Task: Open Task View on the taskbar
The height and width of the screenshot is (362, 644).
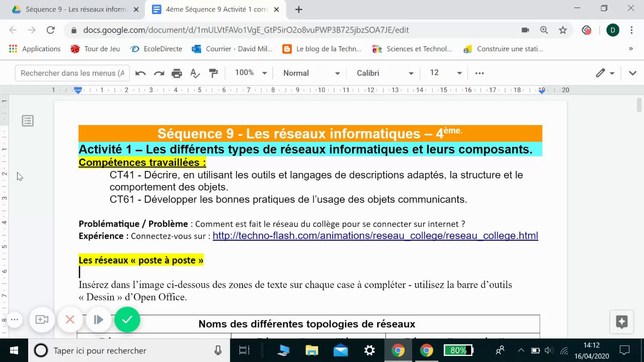Action: pos(245,350)
